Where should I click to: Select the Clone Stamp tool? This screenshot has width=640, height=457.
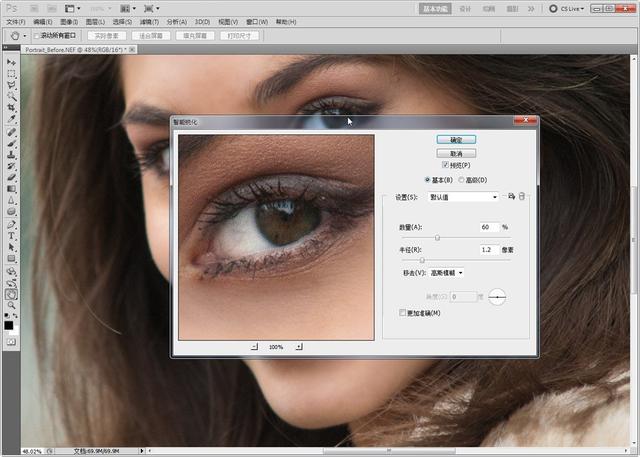(x=11, y=155)
